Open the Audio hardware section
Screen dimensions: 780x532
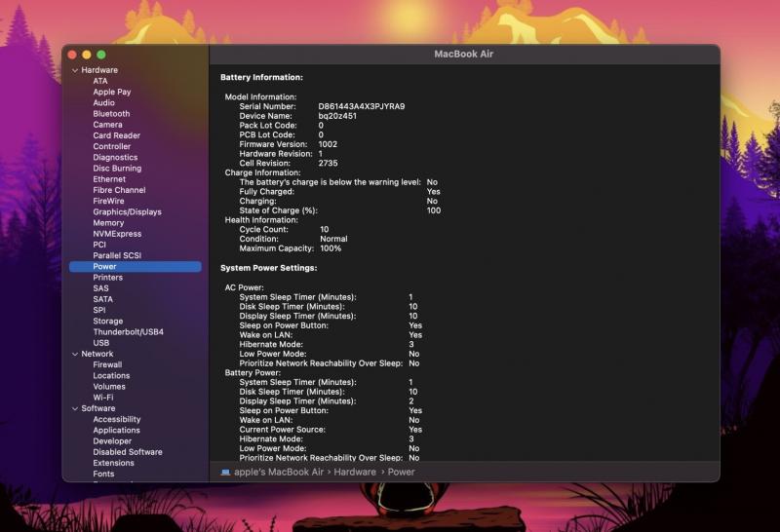103,103
